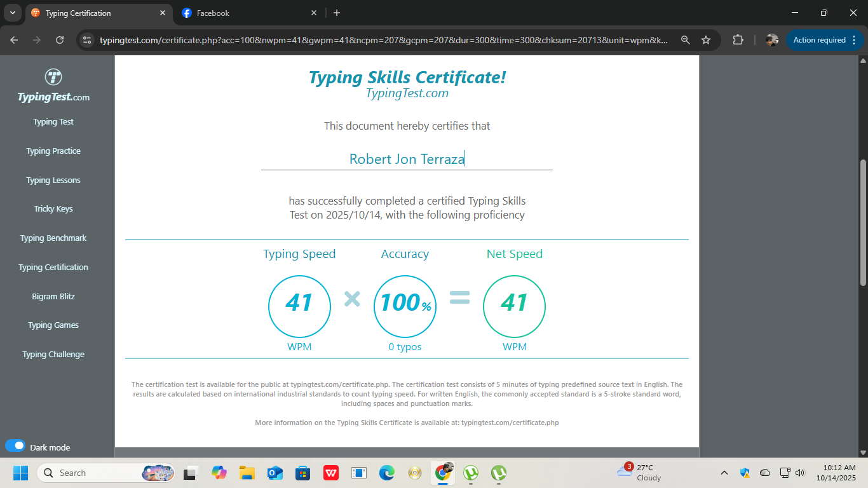Screen dimensions: 868x488
Task: Click the 100% accuracy circle
Action: pyautogui.click(x=405, y=306)
